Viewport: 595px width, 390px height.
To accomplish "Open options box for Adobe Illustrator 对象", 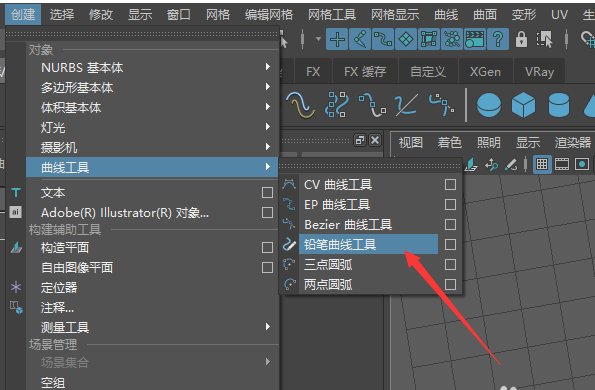I will click(x=267, y=212).
